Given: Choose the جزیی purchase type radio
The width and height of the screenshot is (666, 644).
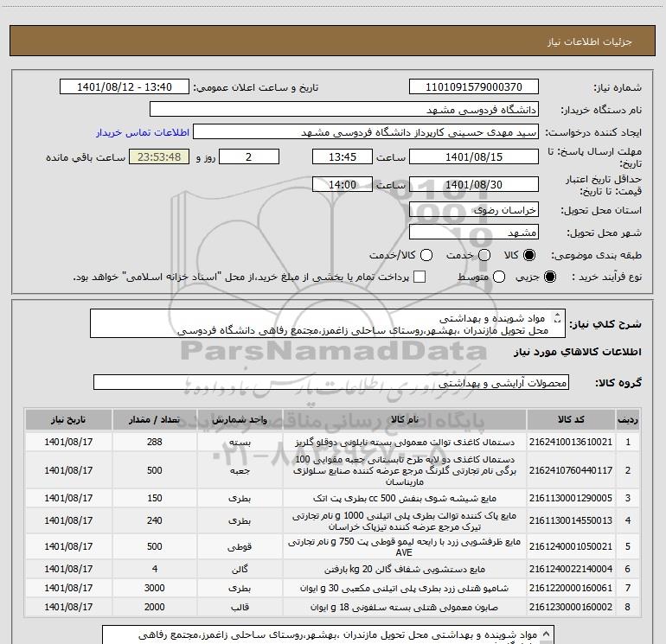Looking at the screenshot, I should (549, 277).
